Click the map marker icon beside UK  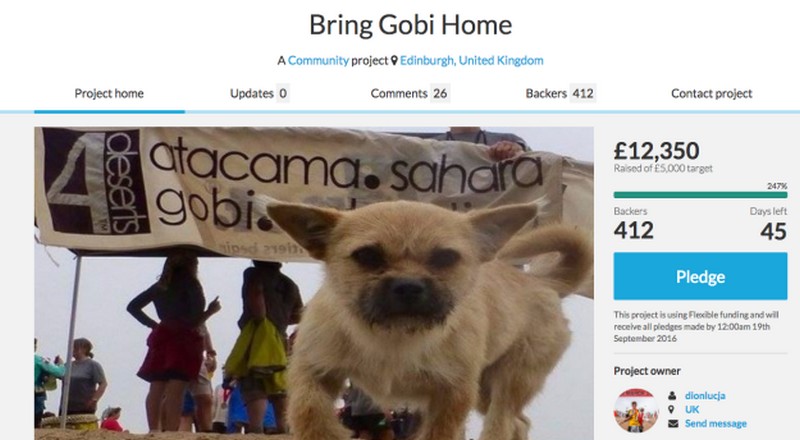672,409
